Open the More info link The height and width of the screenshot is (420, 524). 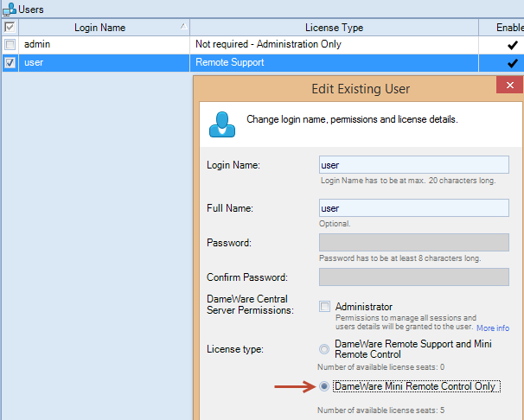(492, 328)
